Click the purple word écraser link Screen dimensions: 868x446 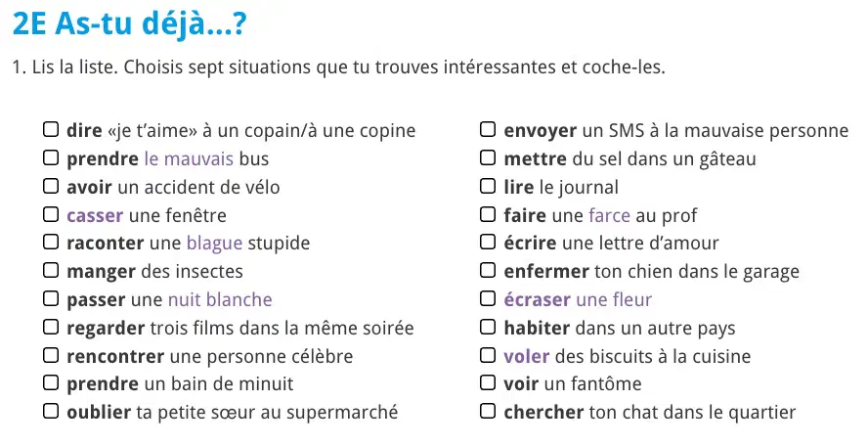[537, 299]
